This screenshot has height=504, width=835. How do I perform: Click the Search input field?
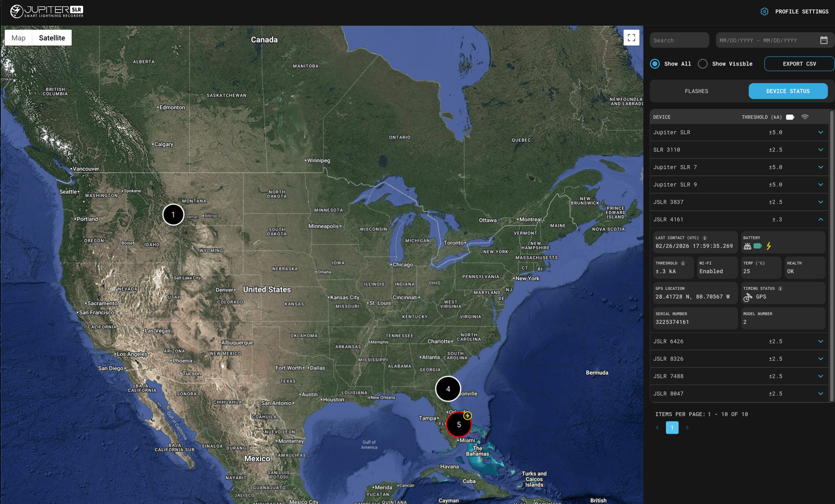679,41
